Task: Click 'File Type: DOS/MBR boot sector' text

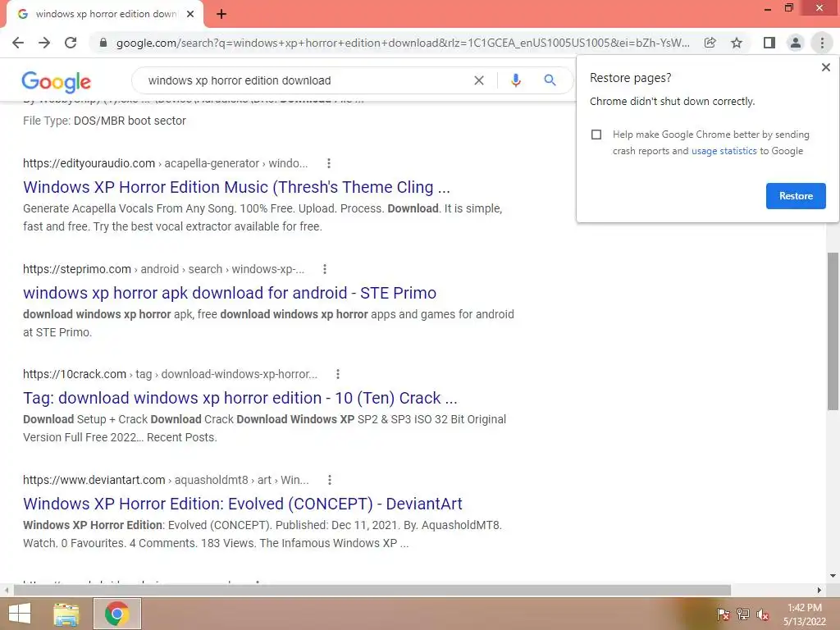Action: pos(104,121)
